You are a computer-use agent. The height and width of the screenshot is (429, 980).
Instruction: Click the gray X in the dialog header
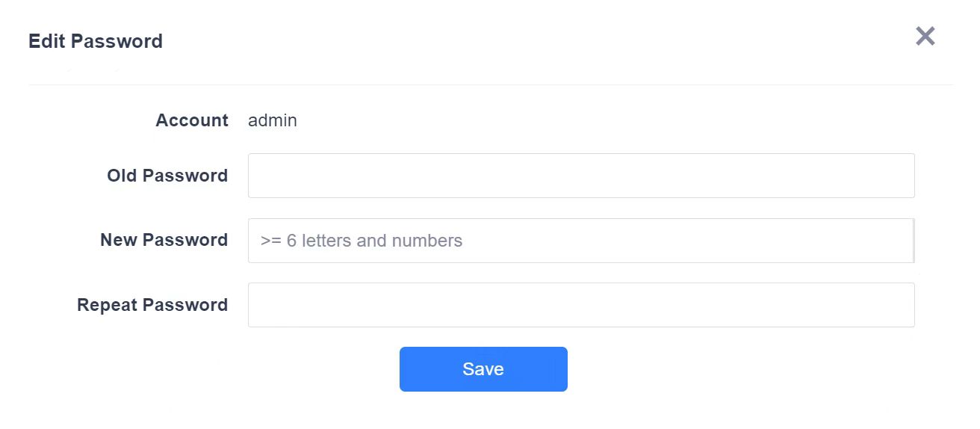[925, 36]
